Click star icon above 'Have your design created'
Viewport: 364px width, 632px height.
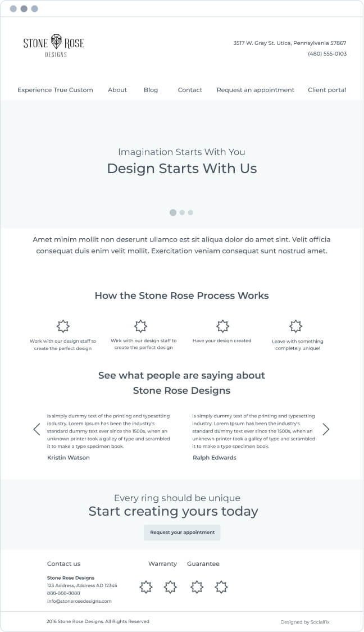click(x=222, y=326)
